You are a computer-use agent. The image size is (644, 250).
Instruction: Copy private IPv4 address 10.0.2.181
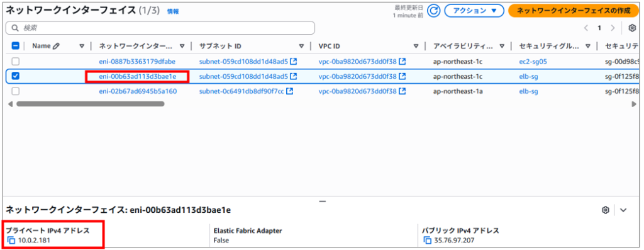pos(11,241)
